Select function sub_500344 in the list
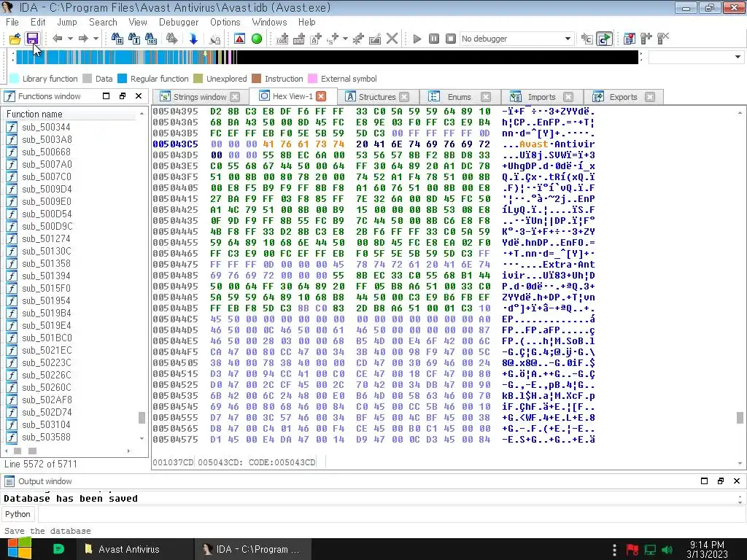 pos(46,127)
